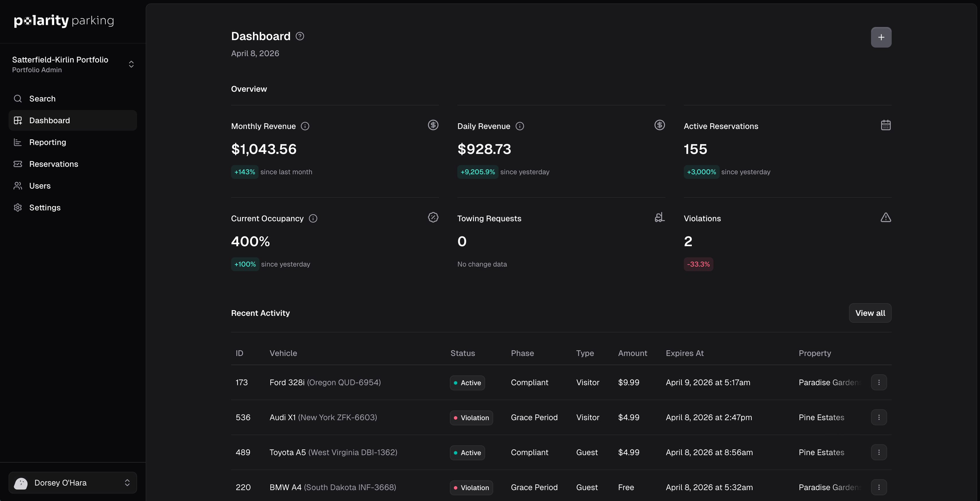
Task: Click the Settings gear icon
Action: [x=18, y=207]
